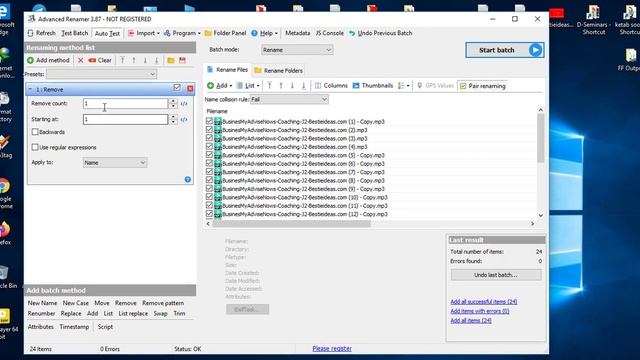Uncheck the file ending (2).mp3
The width and height of the screenshot is (640, 360).
click(x=209, y=130)
